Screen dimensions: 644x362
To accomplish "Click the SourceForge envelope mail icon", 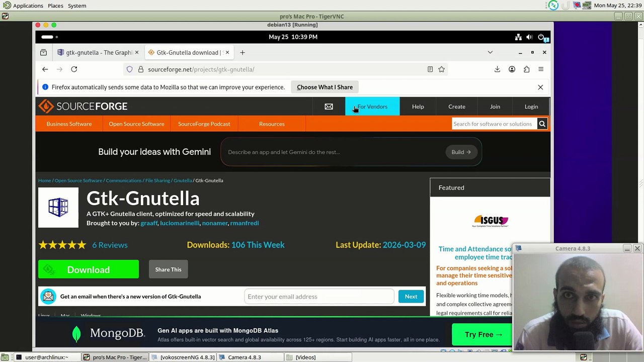I will [329, 107].
